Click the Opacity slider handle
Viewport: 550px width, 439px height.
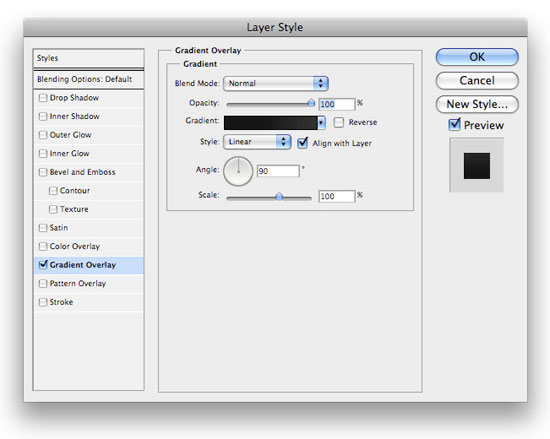coord(311,103)
